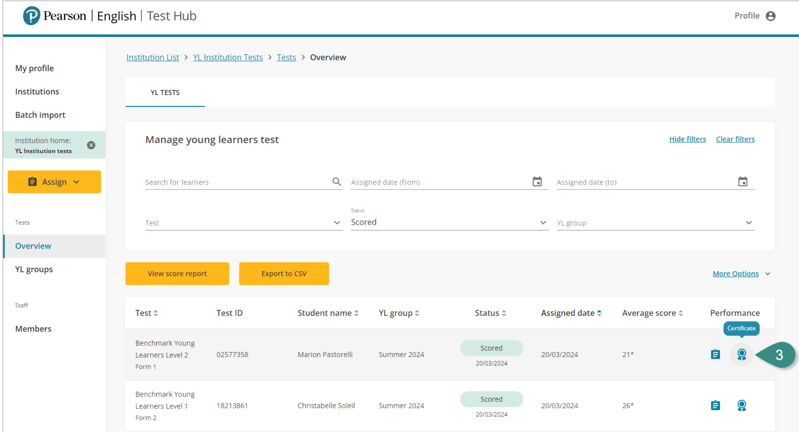Open the Test filter dropdown
The height and width of the screenshot is (432, 799).
point(243,223)
